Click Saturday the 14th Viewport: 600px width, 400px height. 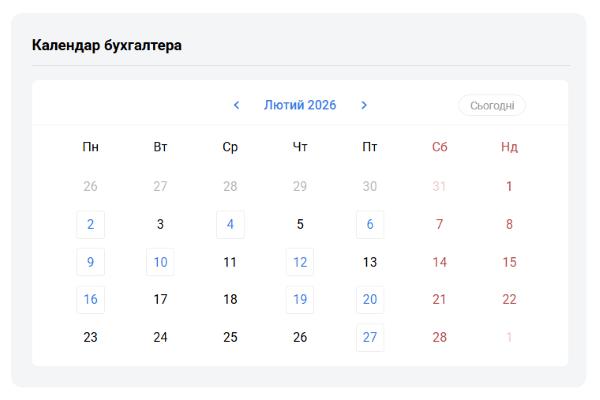(x=439, y=262)
